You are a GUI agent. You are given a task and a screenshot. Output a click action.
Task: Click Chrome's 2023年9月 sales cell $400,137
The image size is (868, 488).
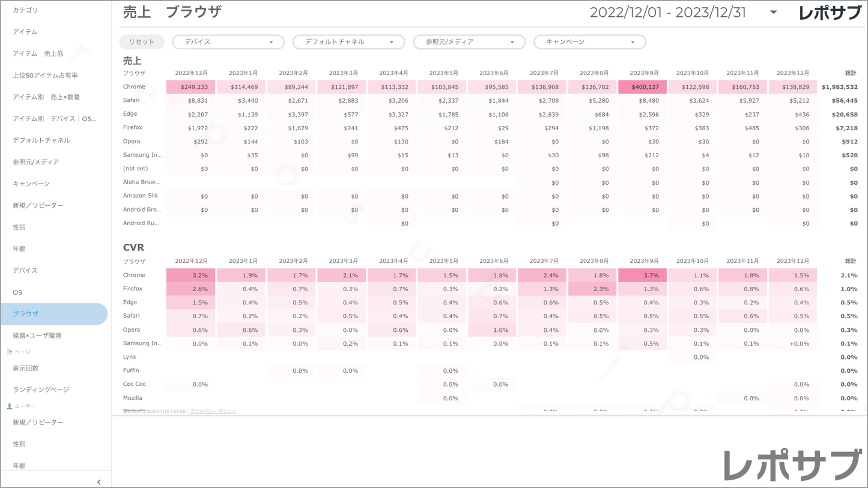[x=642, y=87]
